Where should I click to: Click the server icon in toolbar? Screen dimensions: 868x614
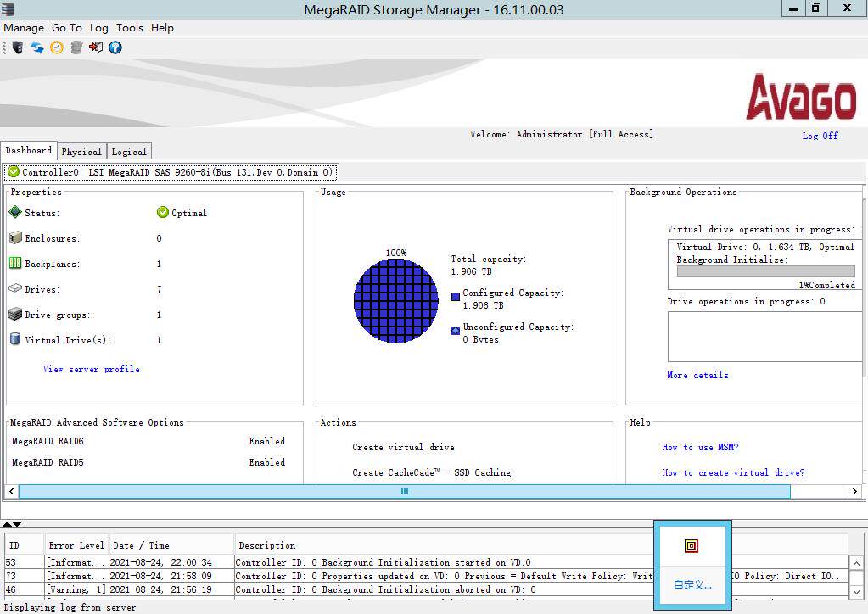(x=18, y=47)
